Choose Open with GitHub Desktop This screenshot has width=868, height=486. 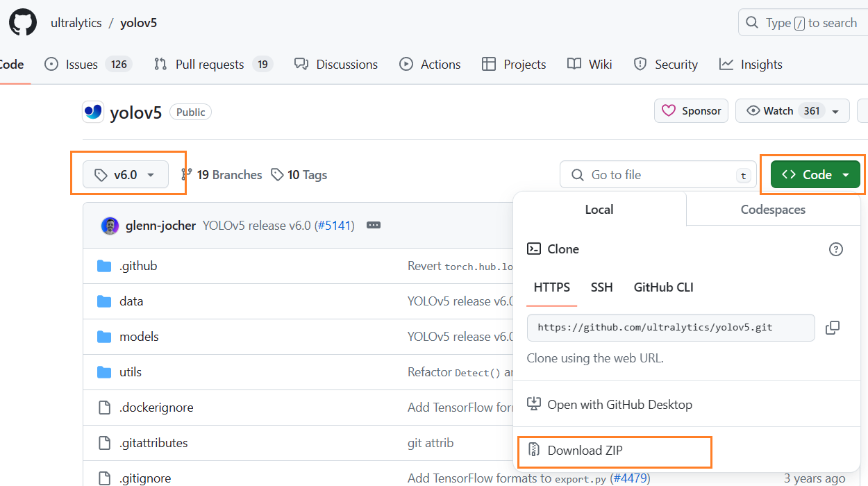tap(620, 405)
